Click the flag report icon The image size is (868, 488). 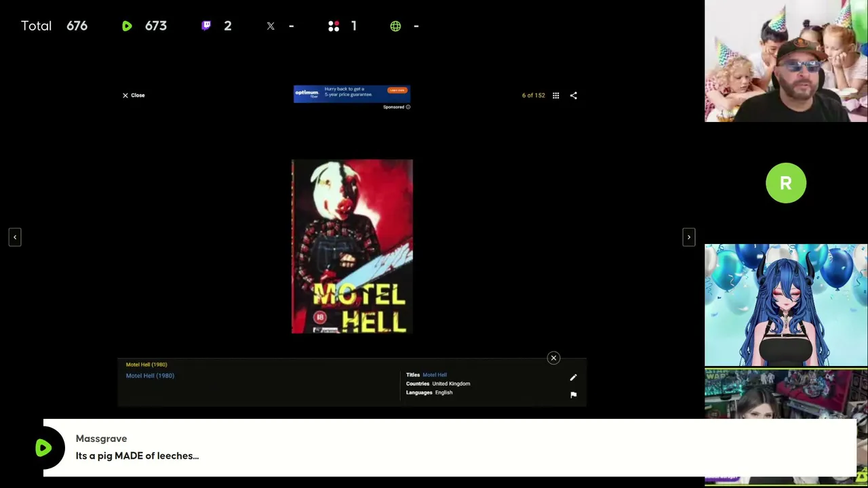click(573, 394)
